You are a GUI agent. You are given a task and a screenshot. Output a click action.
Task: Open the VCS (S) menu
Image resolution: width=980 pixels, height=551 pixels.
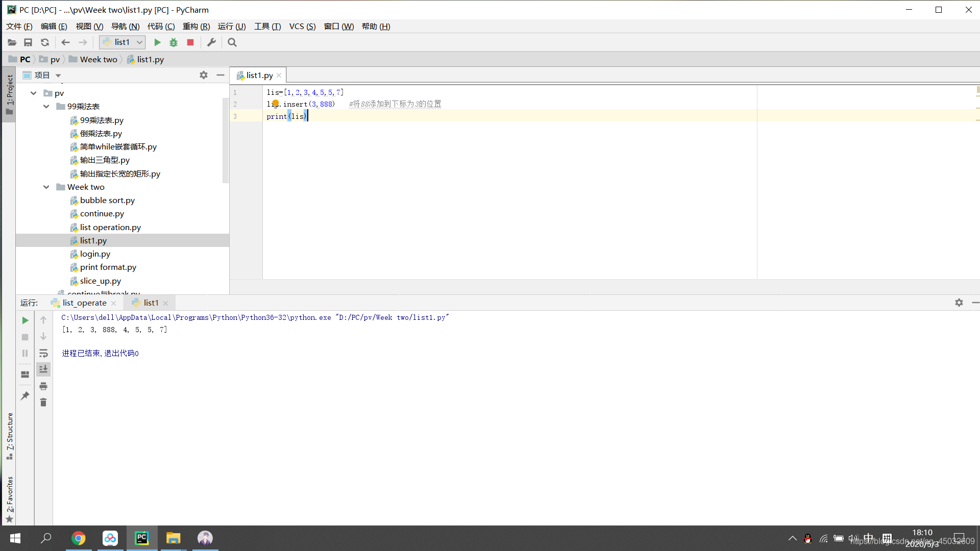303,27
